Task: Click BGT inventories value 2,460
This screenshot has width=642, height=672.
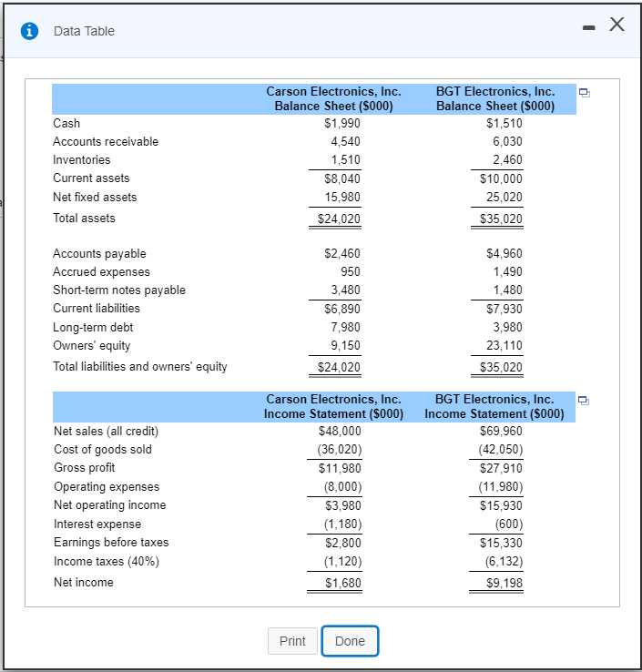Action: [507, 160]
